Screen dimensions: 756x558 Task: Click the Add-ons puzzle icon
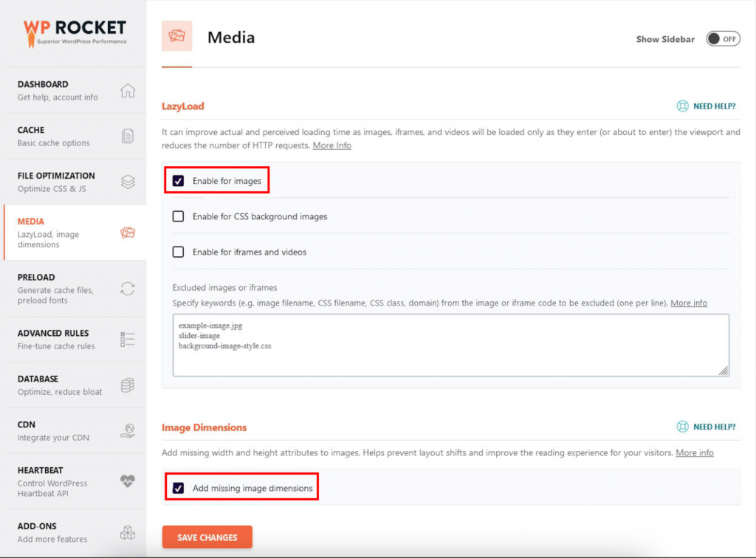(x=127, y=532)
